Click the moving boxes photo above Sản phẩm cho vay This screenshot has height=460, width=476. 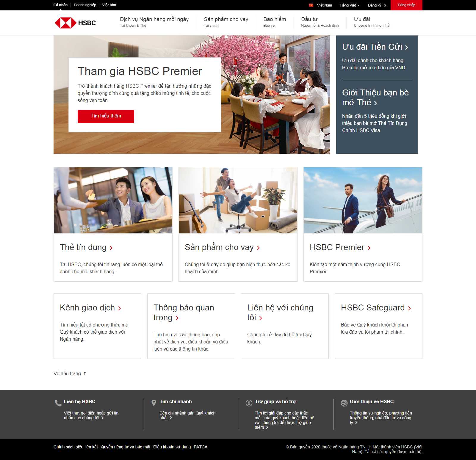pyautogui.click(x=238, y=200)
